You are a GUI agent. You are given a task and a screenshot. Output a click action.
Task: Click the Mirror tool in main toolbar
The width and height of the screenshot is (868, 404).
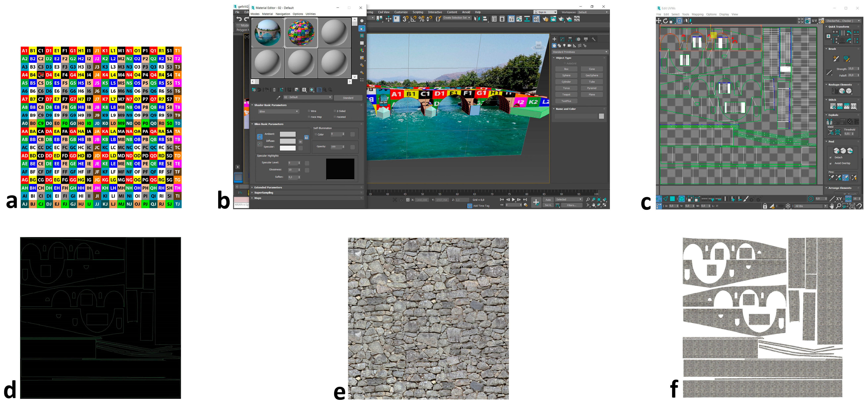coord(477,19)
